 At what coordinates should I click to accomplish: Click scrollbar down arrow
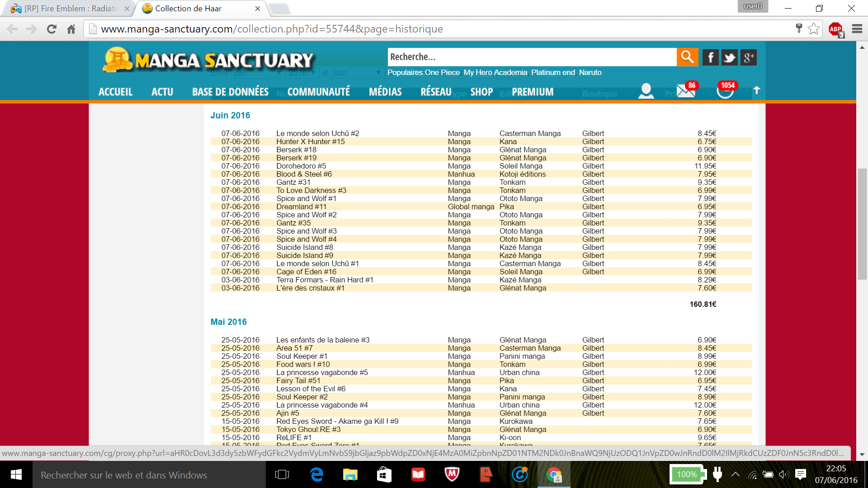click(862, 454)
